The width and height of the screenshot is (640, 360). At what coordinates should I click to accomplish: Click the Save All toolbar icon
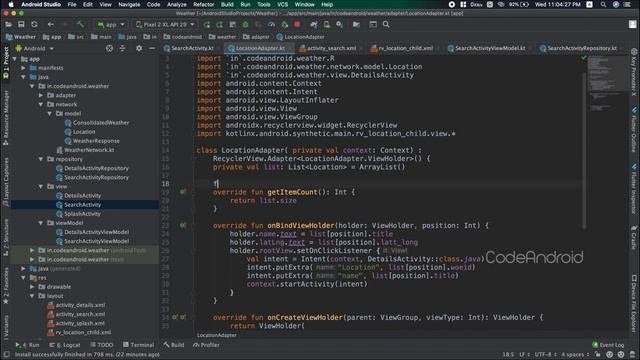(x=21, y=24)
